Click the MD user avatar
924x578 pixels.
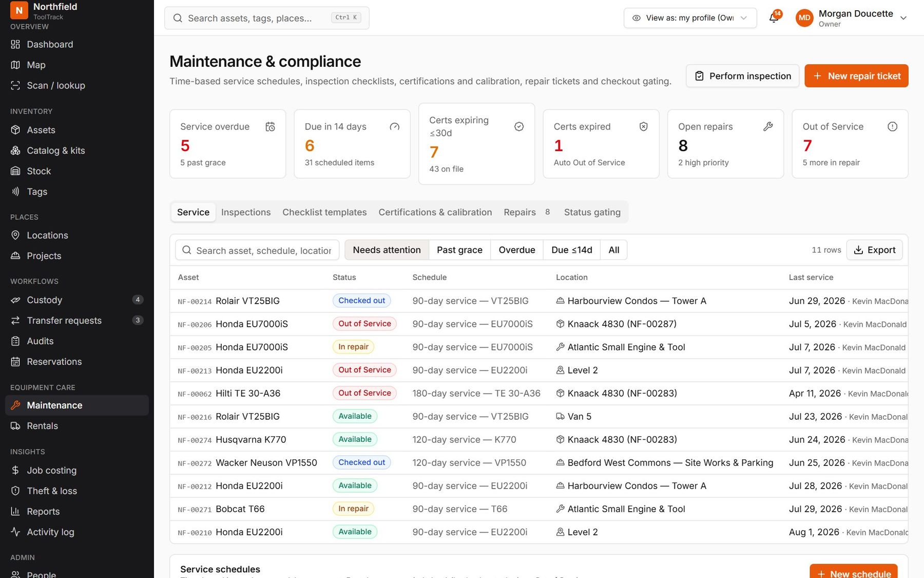tap(804, 18)
